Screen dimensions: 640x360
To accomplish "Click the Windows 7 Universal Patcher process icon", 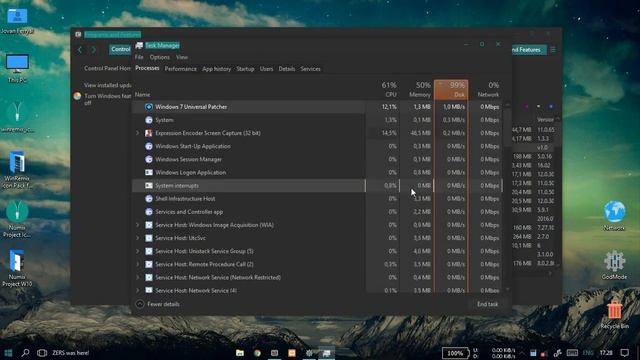I will [149, 107].
